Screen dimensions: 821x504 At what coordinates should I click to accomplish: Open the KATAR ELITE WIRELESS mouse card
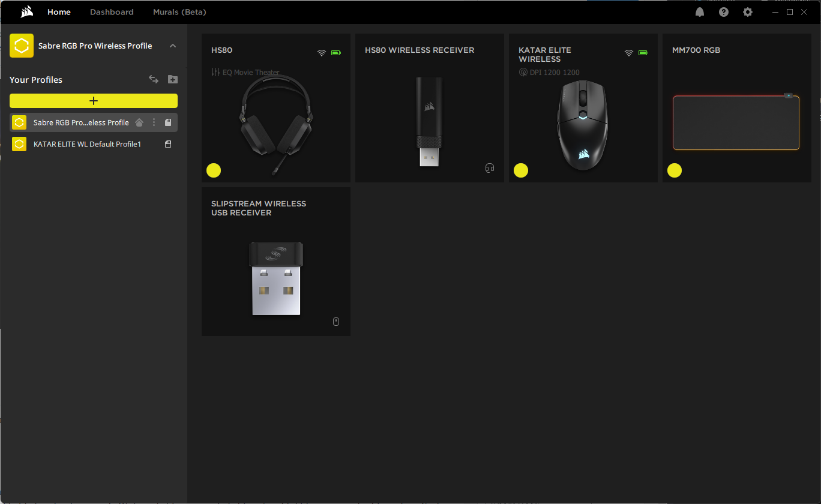583,108
